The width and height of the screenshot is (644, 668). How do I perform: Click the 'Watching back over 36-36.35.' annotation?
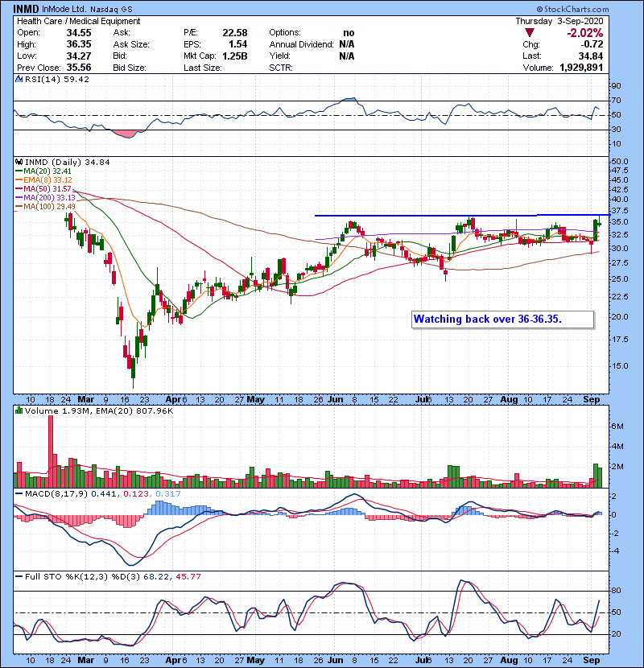(503, 320)
